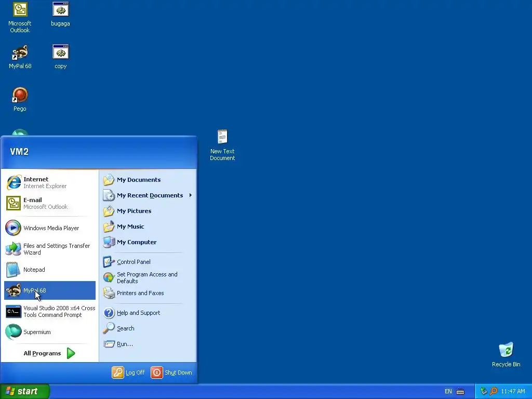Open Visual Studio 2008 x64 Cross Tools Command Prompt

[50, 312]
